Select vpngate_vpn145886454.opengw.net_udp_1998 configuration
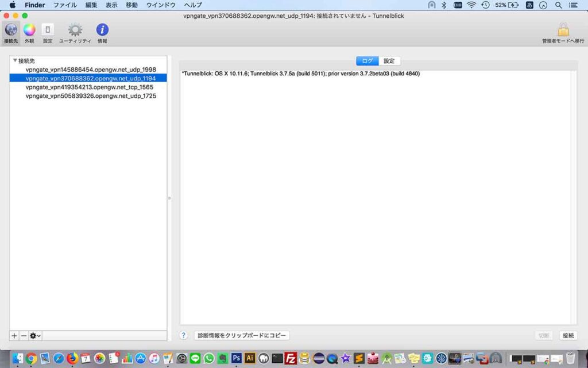This screenshot has height=368, width=588. [91, 69]
